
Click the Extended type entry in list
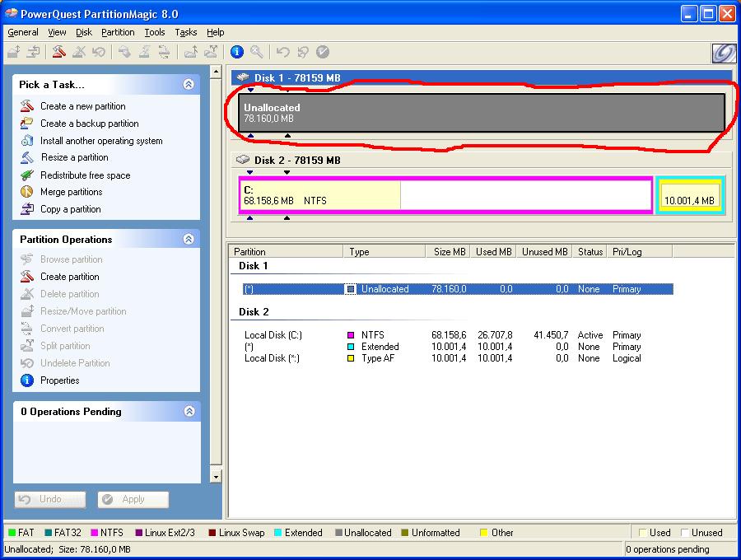(380, 347)
